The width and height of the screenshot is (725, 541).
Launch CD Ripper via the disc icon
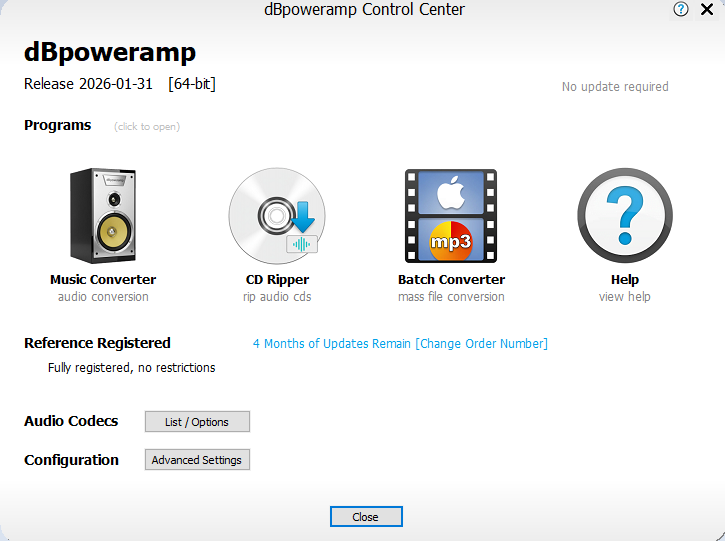pos(277,215)
